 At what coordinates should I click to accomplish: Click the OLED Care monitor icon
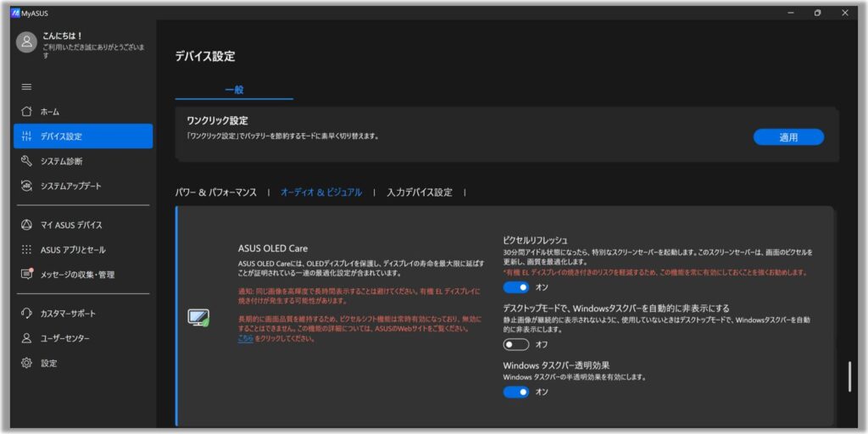(198, 318)
